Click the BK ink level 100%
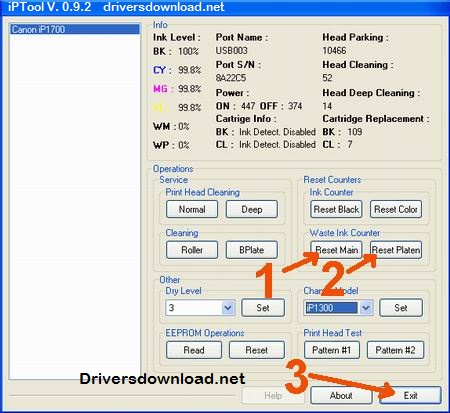Screen dimensions: 450x413 pyautogui.click(x=189, y=51)
